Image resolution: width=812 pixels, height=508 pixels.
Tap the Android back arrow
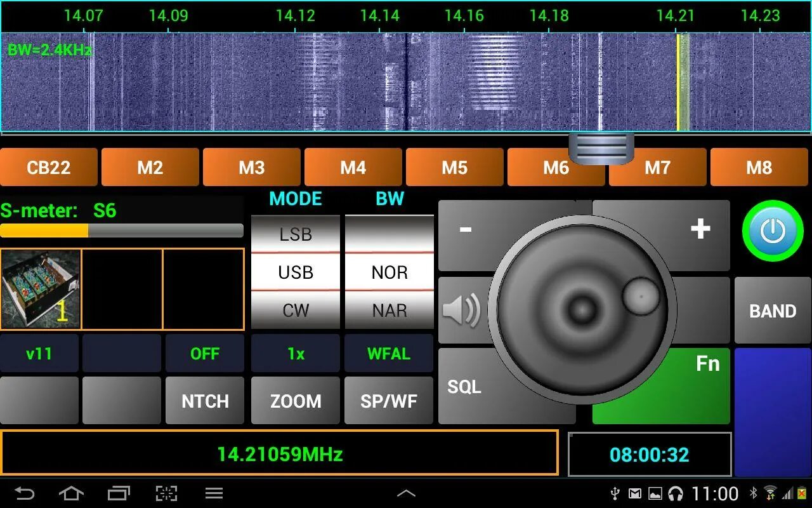[25, 493]
